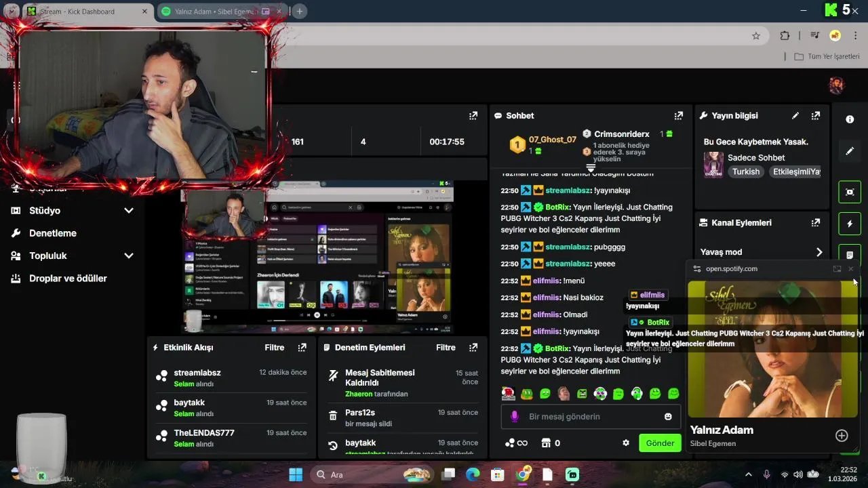
Task: Open Filtre in Etkinlik Akışı
Action: click(x=274, y=347)
